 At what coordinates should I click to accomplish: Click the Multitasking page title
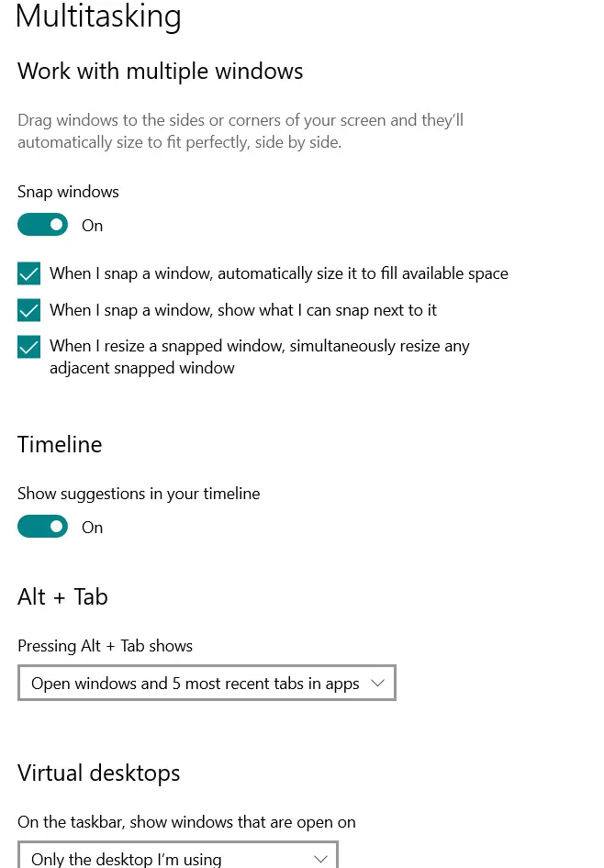coord(98,17)
